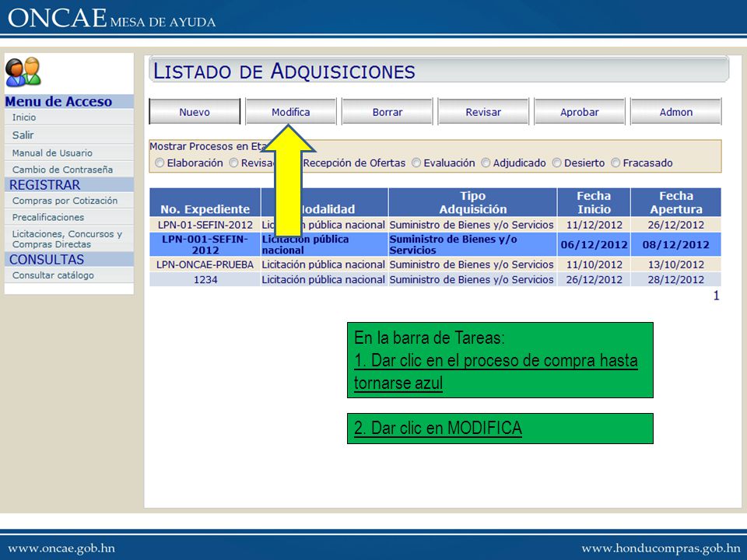Select the Desierto radio button

(x=556, y=163)
